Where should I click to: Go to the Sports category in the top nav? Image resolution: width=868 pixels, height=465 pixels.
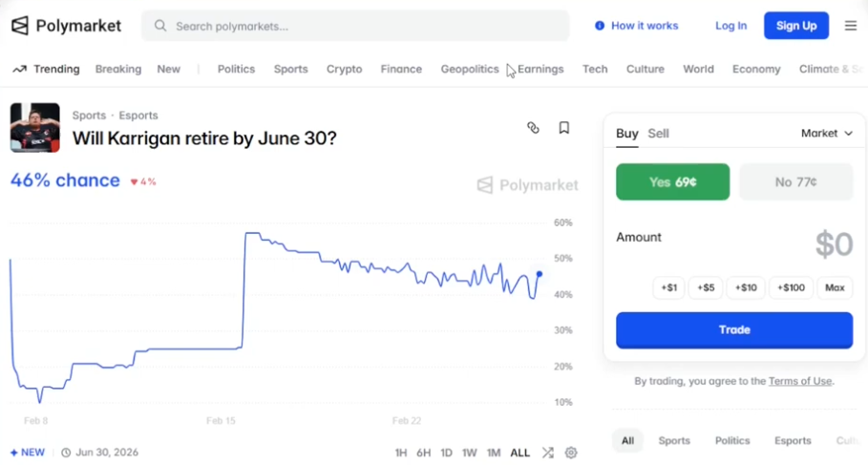(x=290, y=69)
